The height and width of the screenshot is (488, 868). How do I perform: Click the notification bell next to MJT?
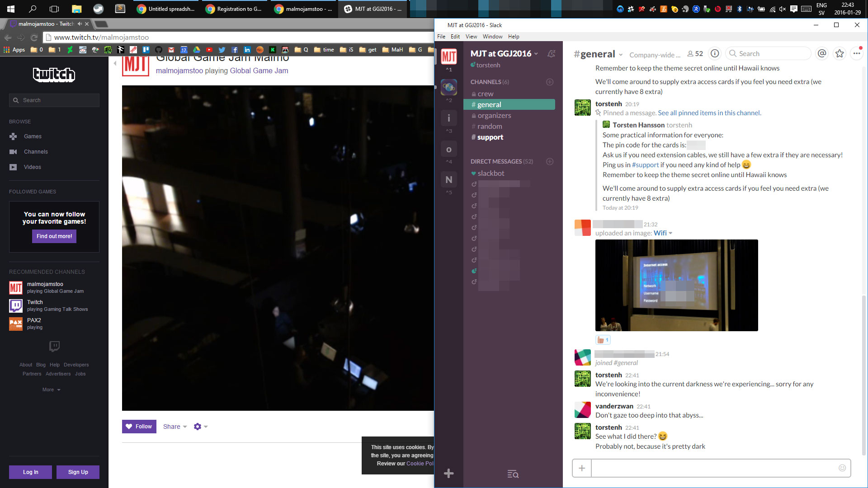(551, 54)
